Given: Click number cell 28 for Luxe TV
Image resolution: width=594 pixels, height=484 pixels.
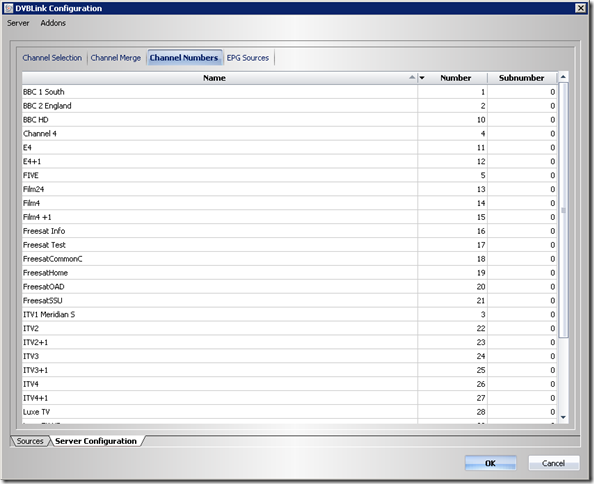Looking at the screenshot, I should (x=452, y=412).
